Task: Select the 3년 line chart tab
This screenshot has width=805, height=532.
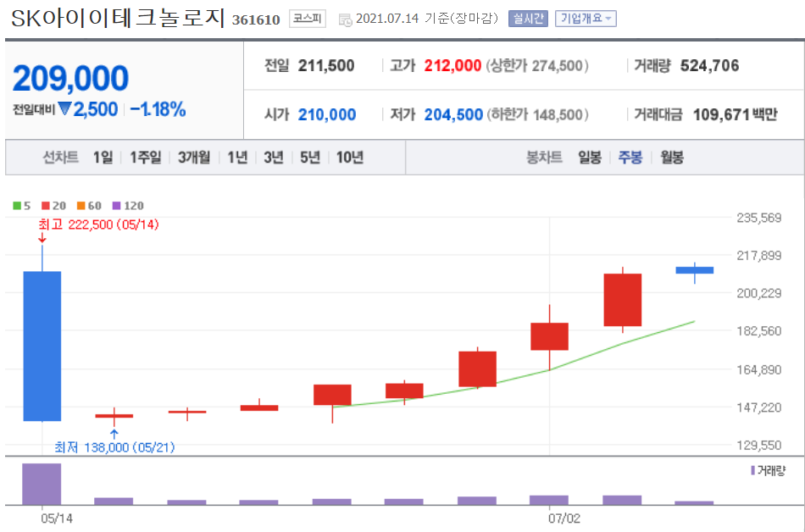Action: [273, 157]
